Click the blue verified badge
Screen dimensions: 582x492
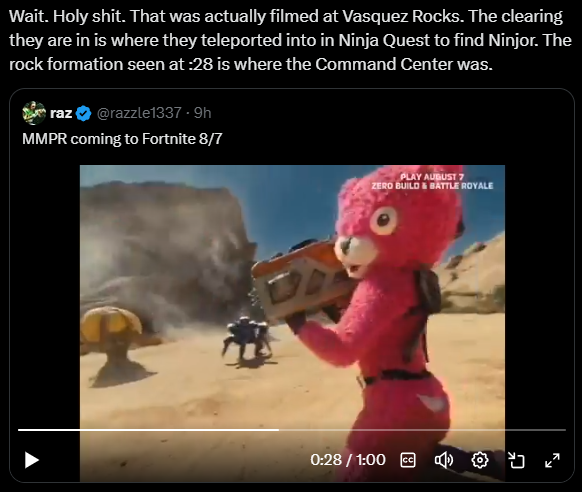click(x=84, y=113)
